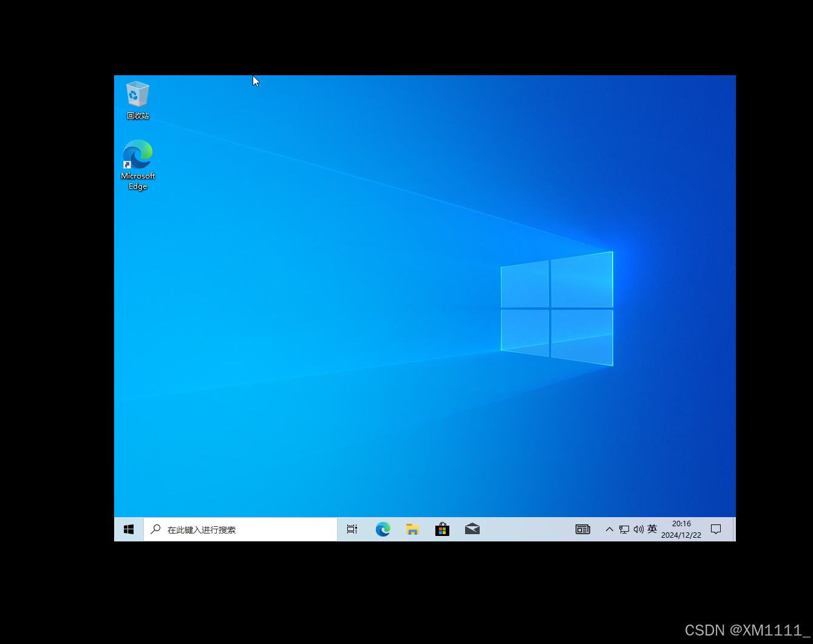Open Microsoft Store from the taskbar
This screenshot has width=813, height=644.
click(x=443, y=529)
